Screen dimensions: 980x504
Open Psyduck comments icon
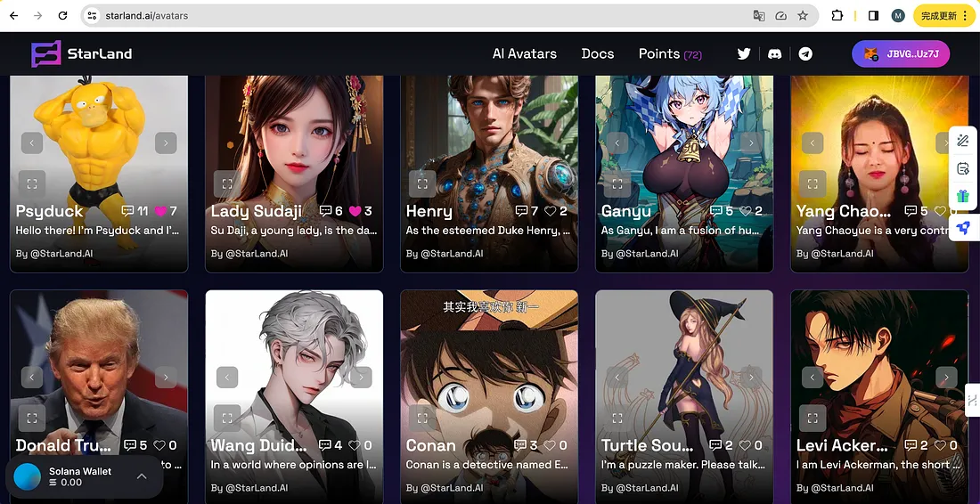128,211
